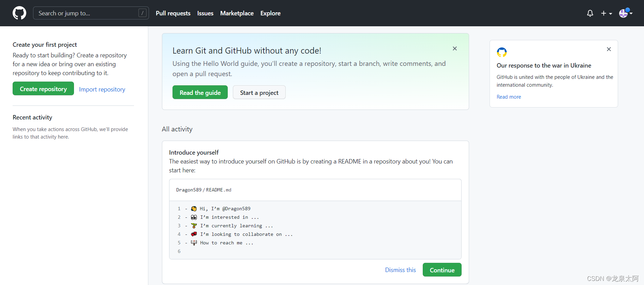Open Issues in top nav
Image resolution: width=644 pixels, height=285 pixels.
(205, 13)
